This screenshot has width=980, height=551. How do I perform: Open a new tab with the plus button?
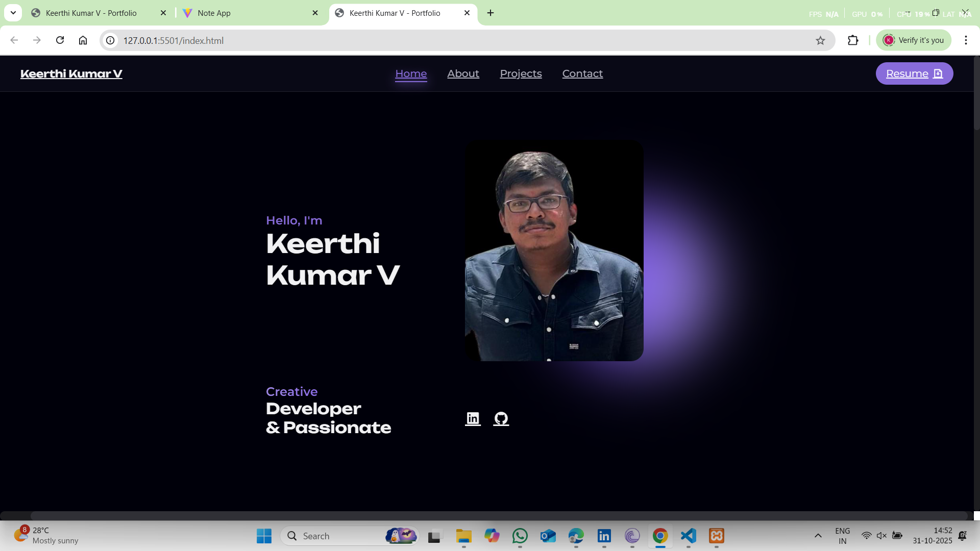[491, 13]
